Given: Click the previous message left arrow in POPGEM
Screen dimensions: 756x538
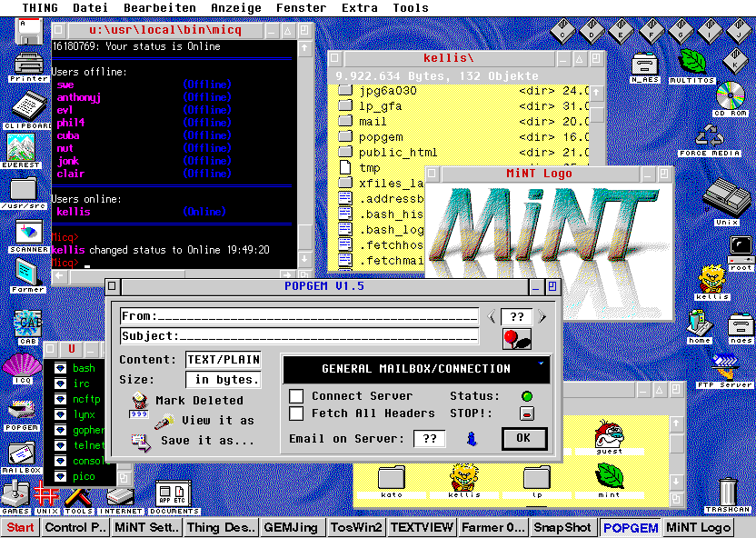Looking at the screenshot, I should [x=492, y=317].
